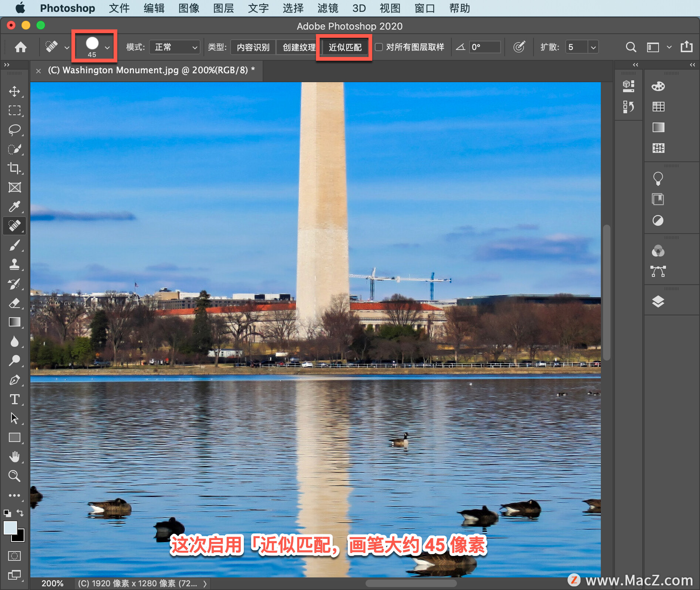
Task: Open the Learn lightbulb panel
Action: [658, 179]
